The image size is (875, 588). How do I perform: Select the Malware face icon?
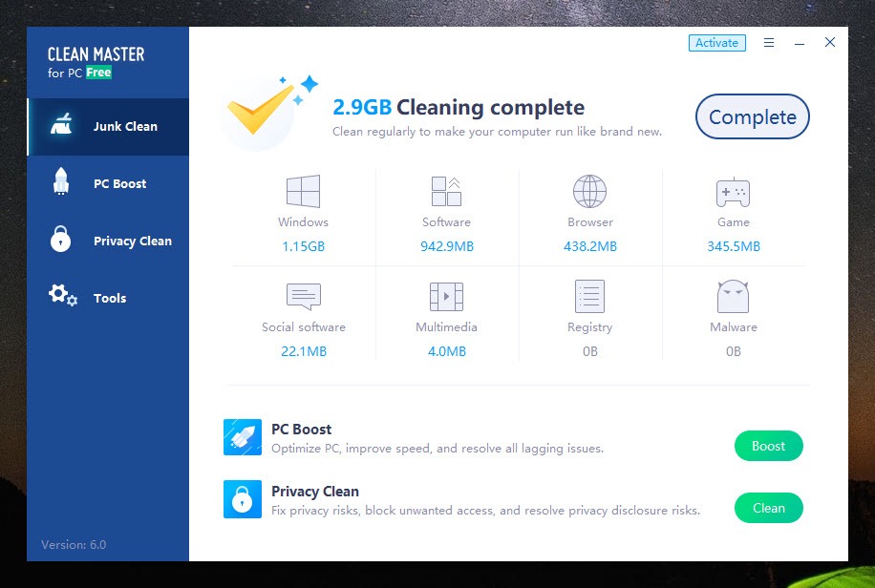pyautogui.click(x=733, y=297)
